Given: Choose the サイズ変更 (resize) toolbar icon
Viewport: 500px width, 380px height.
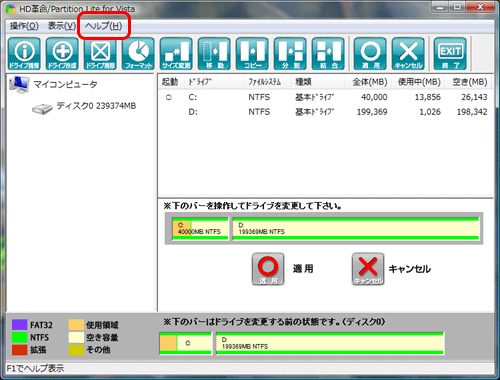Looking at the screenshot, I should point(176,54).
